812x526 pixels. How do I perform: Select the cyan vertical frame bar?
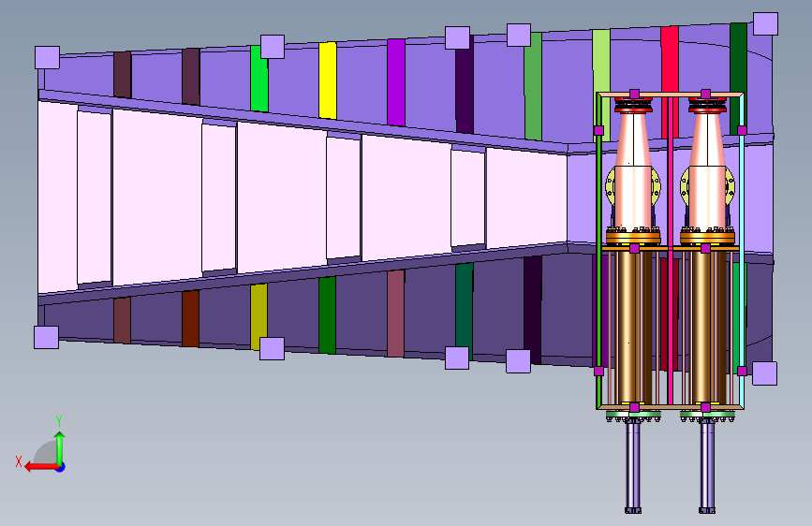pyautogui.click(x=742, y=251)
